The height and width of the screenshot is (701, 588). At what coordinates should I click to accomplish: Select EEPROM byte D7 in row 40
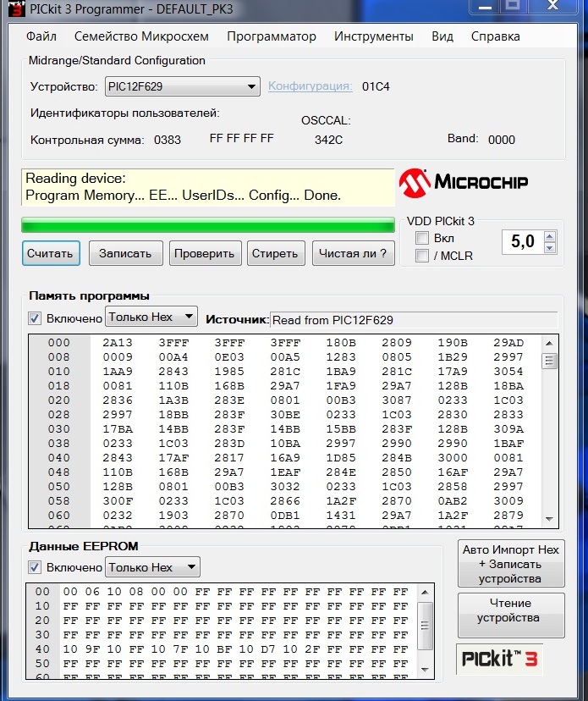(267, 649)
